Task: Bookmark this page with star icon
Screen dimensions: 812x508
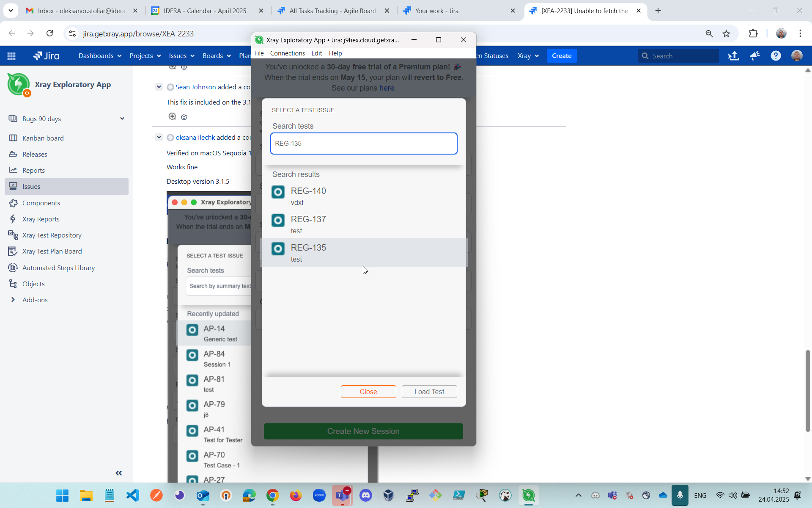Action: pyautogui.click(x=726, y=33)
